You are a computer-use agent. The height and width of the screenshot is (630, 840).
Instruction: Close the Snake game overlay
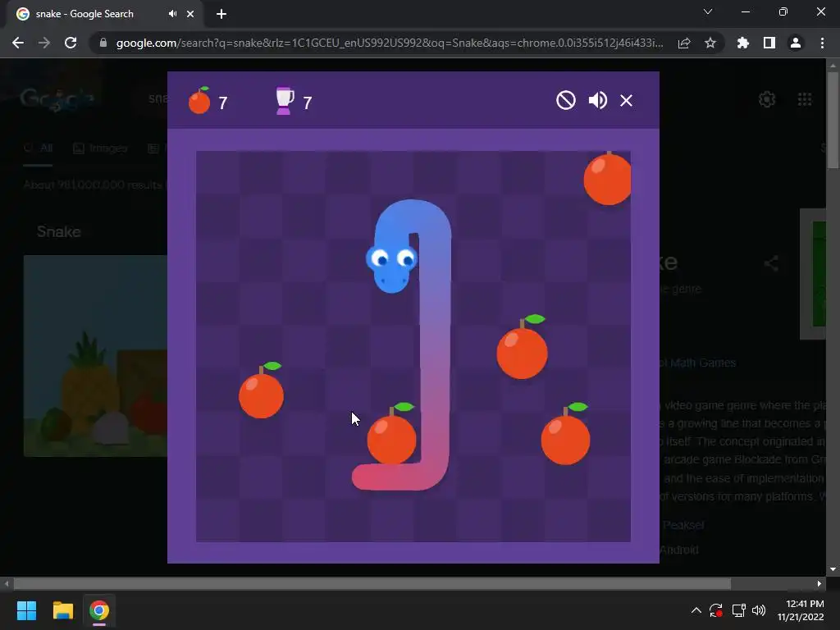(x=626, y=100)
